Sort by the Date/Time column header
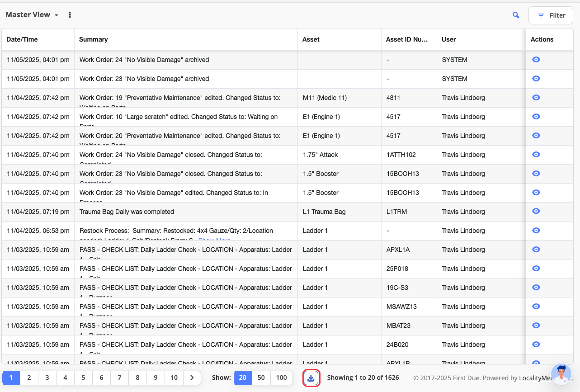Viewport: 580px width, 392px height. [x=38, y=39]
